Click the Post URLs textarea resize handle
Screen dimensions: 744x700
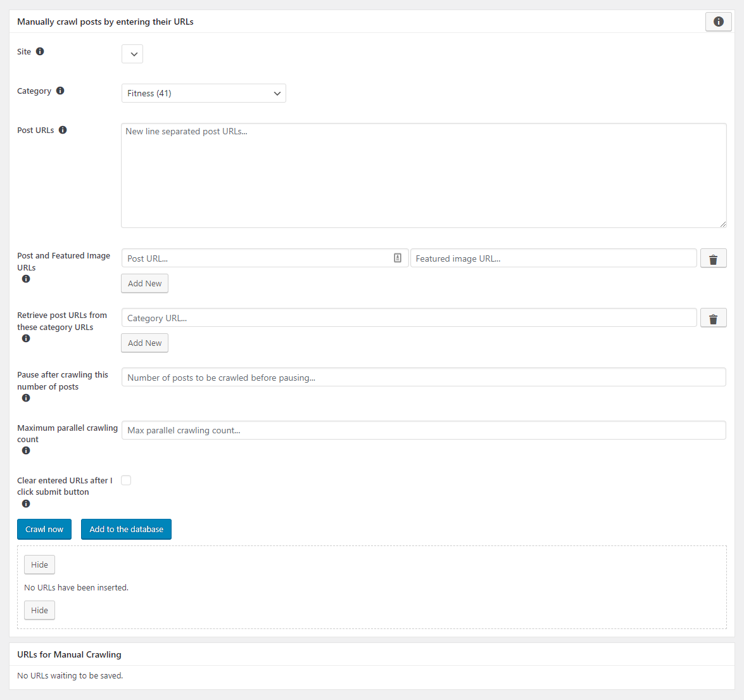[x=722, y=224]
